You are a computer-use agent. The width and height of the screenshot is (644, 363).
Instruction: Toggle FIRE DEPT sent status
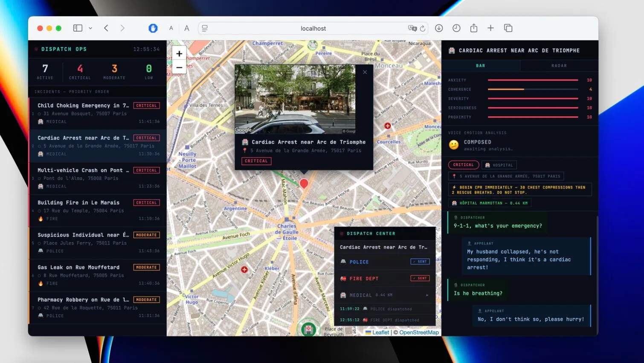click(420, 278)
